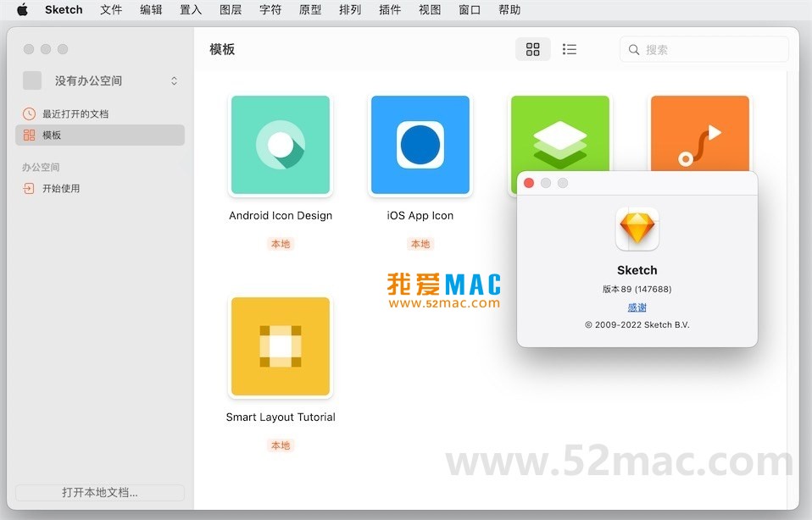Switch to list view in the toolbar
Image resolution: width=812 pixels, height=520 pixels.
point(570,49)
